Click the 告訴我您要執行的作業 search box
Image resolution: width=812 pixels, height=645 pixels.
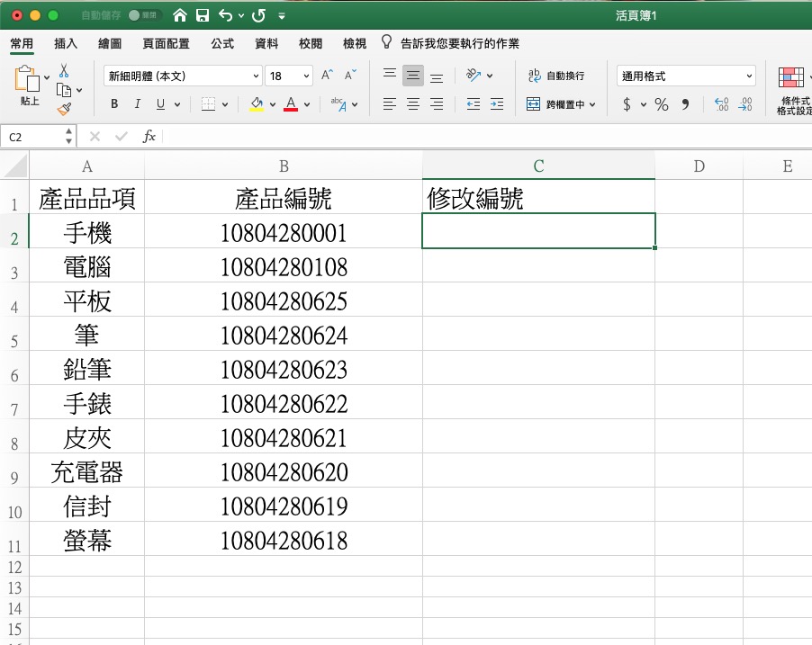pos(459,43)
